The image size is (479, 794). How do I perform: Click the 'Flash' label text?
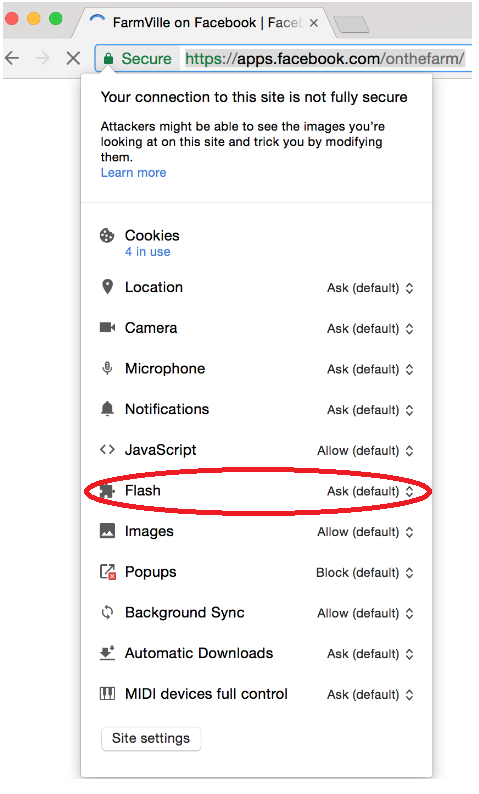click(x=143, y=490)
